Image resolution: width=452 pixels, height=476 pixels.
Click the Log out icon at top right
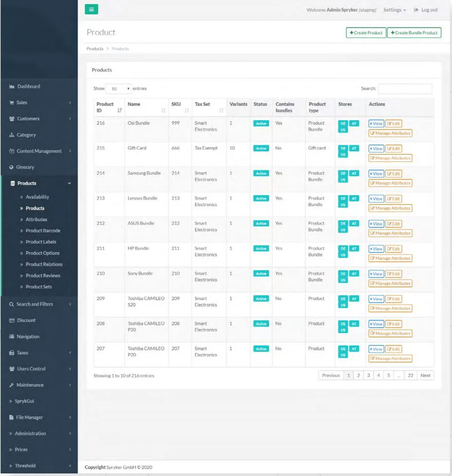pyautogui.click(x=418, y=9)
